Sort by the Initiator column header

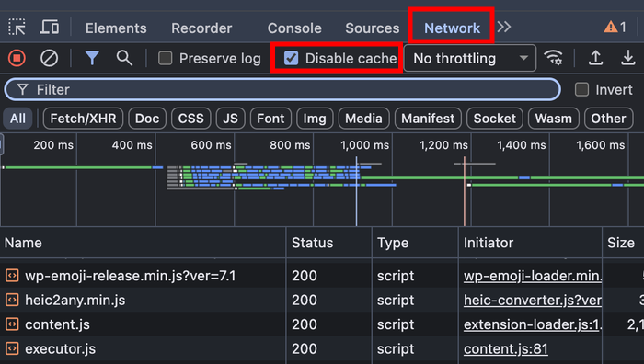530,243
